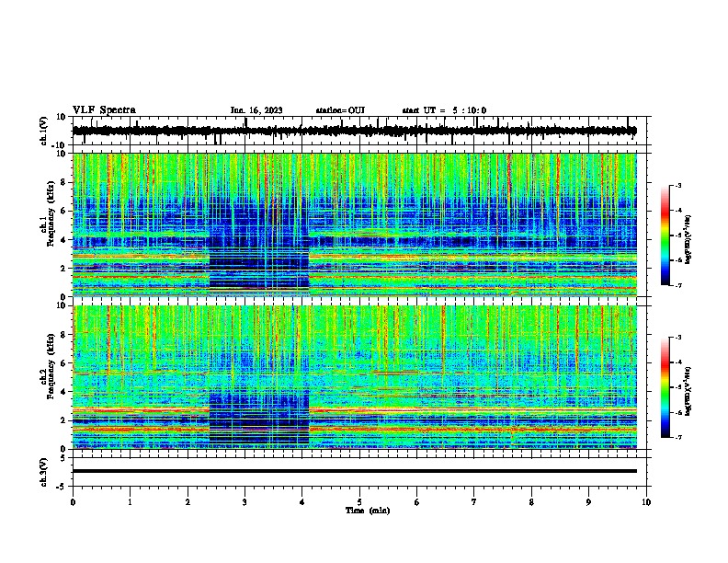Click the ch.2 colorbar log(PSD) unit label
This screenshot has height=563, width=728.
pyautogui.click(x=688, y=391)
